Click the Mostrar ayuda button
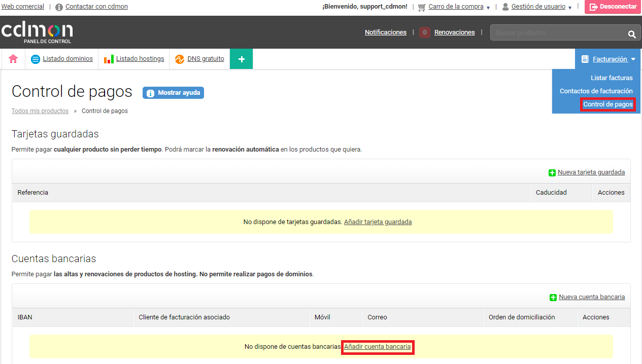This screenshot has height=364, width=642. point(174,93)
